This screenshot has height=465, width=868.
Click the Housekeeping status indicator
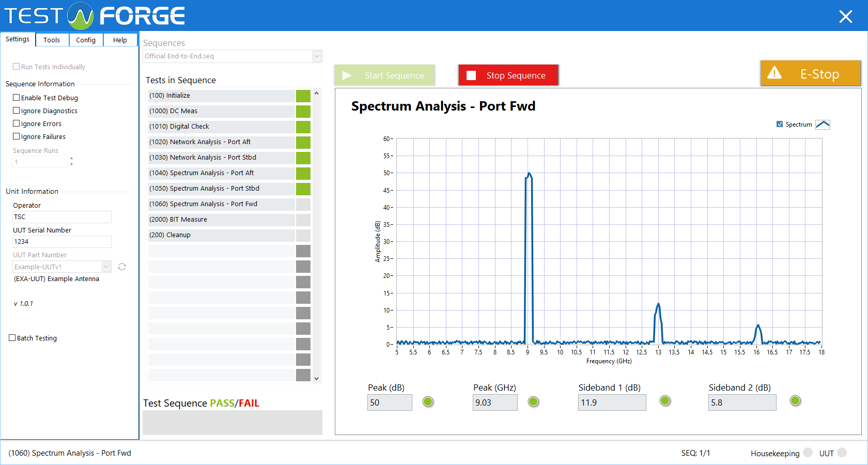[x=808, y=453]
